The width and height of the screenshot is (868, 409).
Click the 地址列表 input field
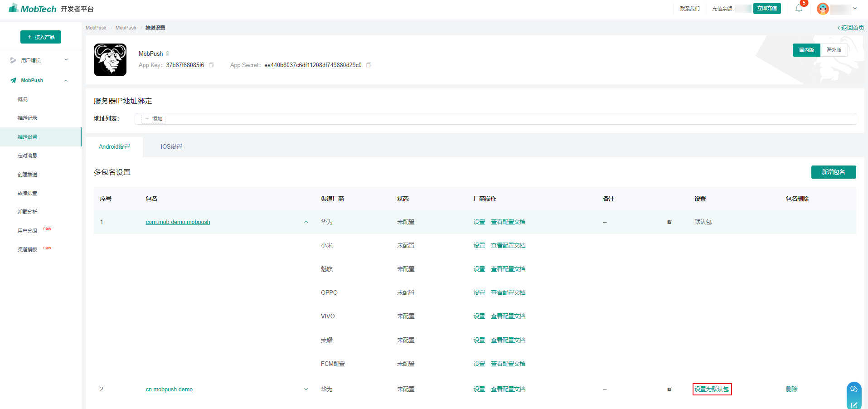pyautogui.click(x=495, y=119)
